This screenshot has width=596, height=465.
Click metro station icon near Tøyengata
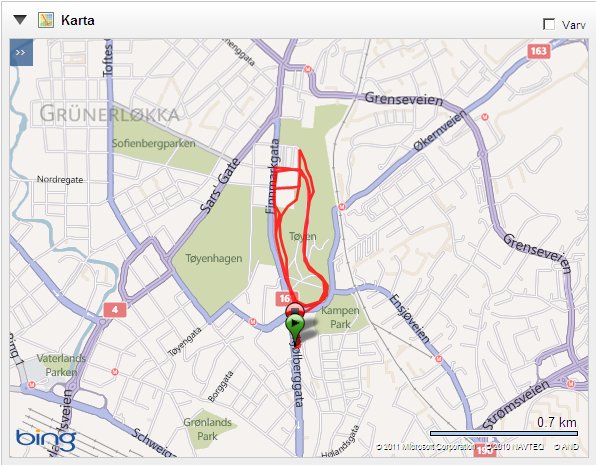point(252,322)
